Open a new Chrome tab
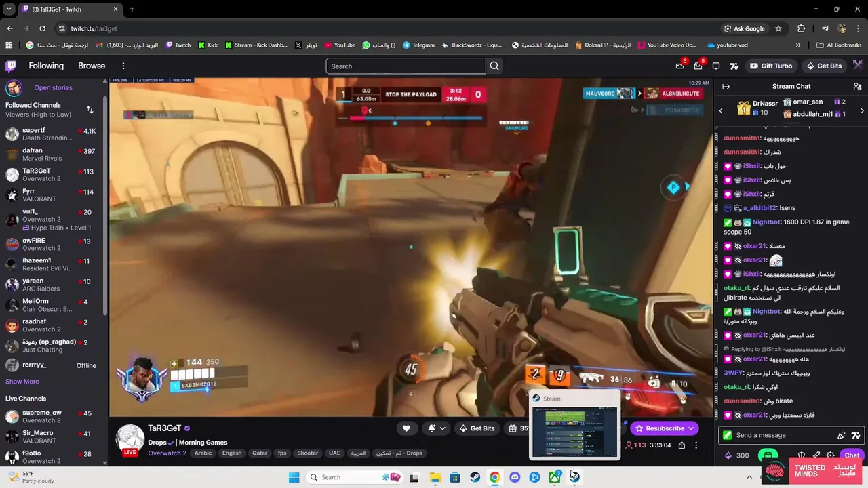The height and width of the screenshot is (488, 868). click(132, 9)
